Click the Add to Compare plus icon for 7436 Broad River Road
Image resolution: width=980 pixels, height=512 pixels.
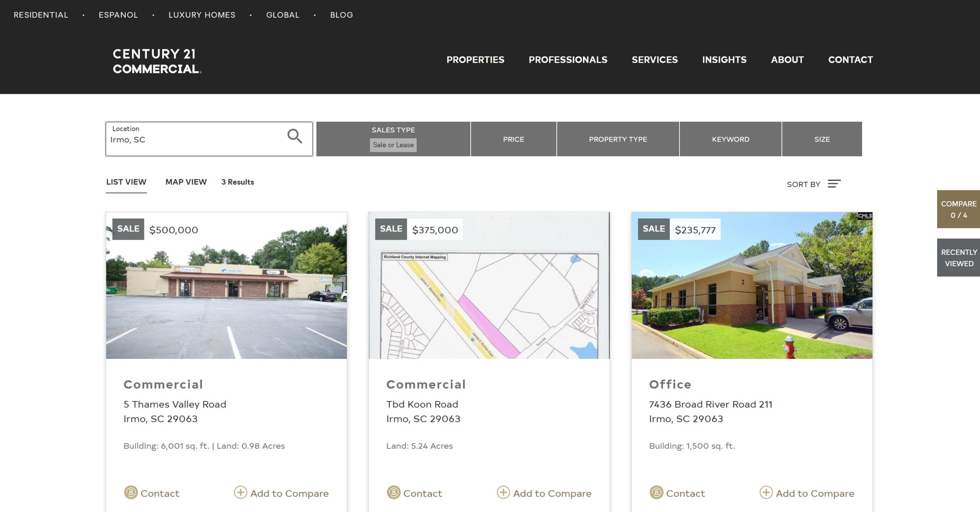pos(766,493)
